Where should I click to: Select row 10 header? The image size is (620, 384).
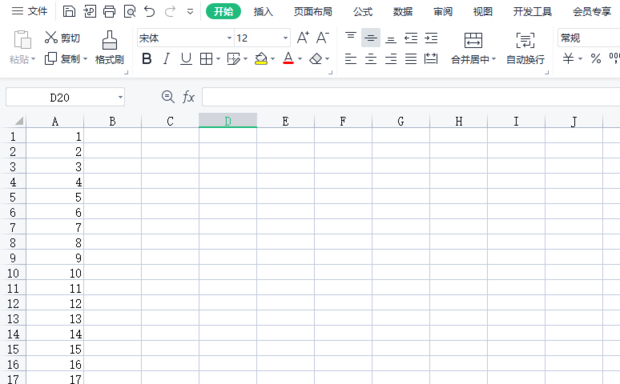tap(13, 273)
